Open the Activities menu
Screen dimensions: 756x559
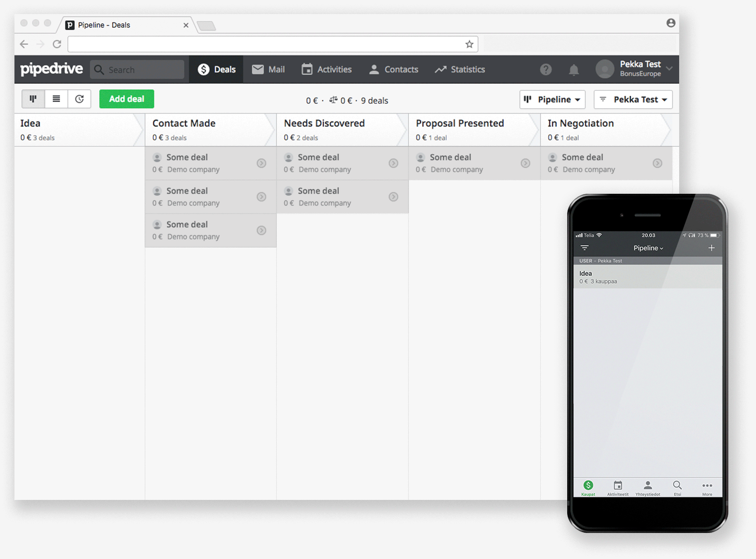click(x=326, y=69)
